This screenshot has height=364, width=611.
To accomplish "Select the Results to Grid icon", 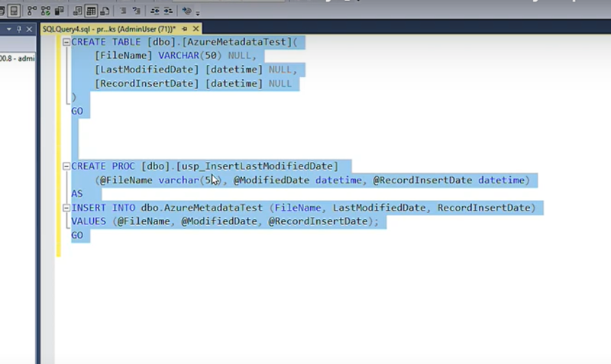I will [x=91, y=11].
